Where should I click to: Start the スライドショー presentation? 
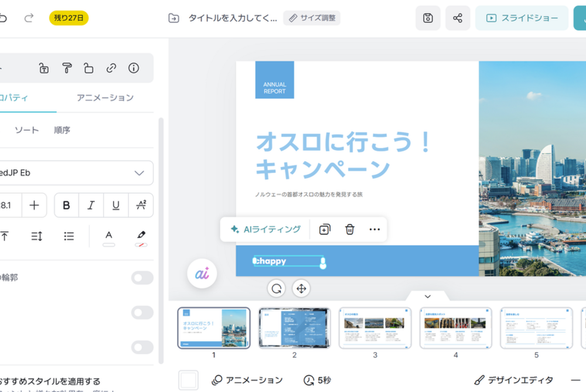pyautogui.click(x=522, y=18)
